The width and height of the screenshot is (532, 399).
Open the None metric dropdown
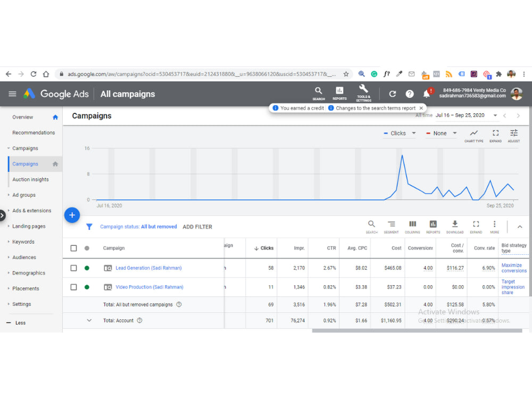tap(442, 134)
